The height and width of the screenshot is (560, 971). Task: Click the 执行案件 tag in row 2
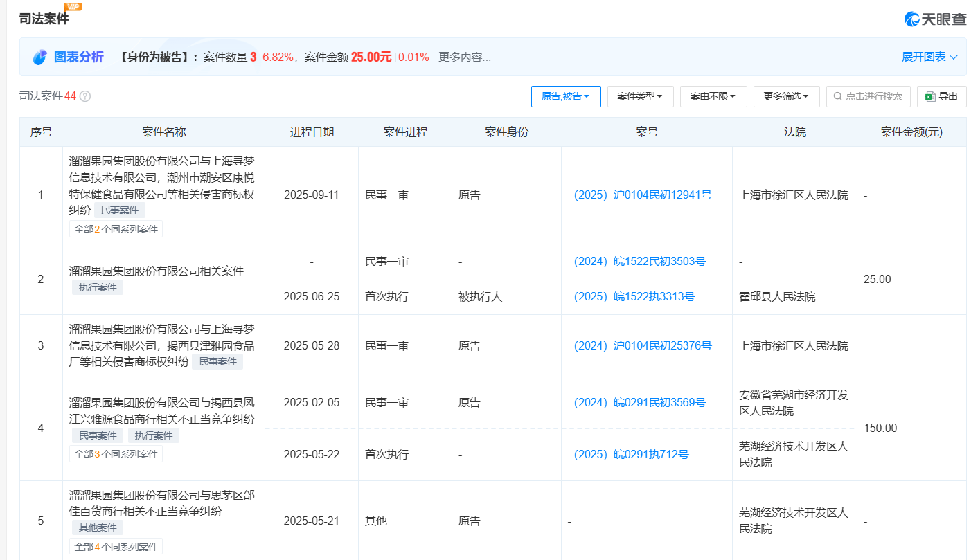pos(97,287)
